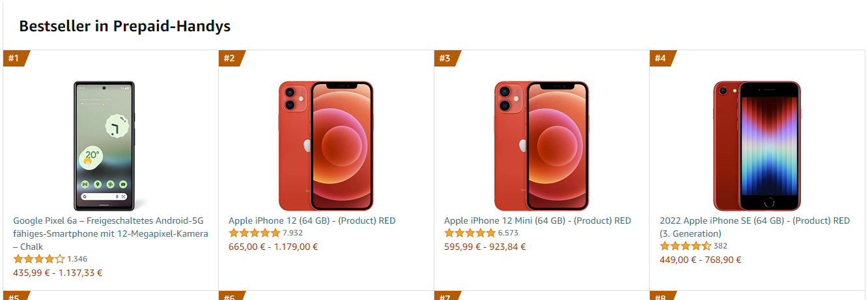
Task: Click the Google Pixel 6a title link
Action: tap(111, 233)
